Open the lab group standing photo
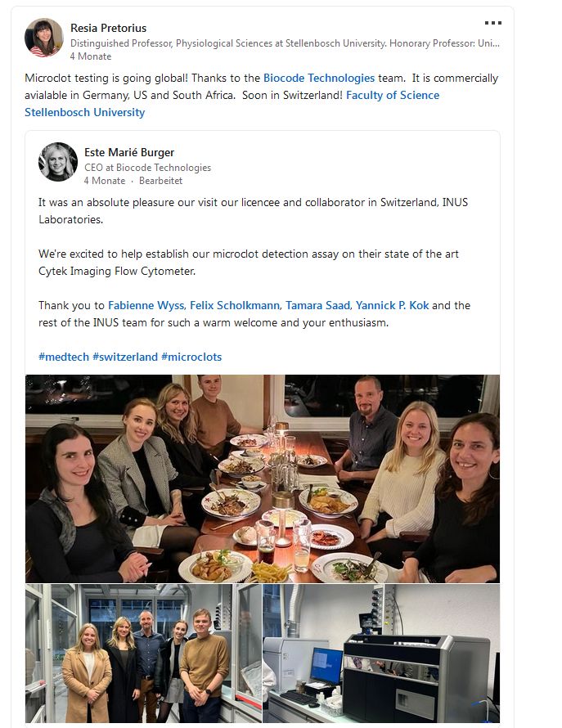 (143, 654)
